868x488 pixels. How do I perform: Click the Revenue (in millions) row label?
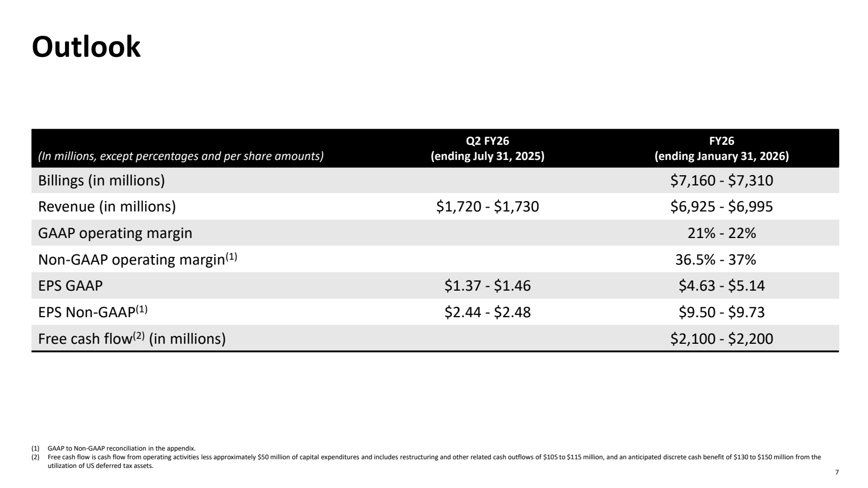[x=107, y=207]
